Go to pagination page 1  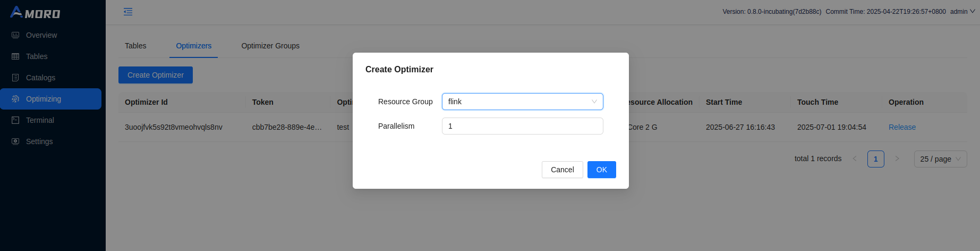click(875, 159)
